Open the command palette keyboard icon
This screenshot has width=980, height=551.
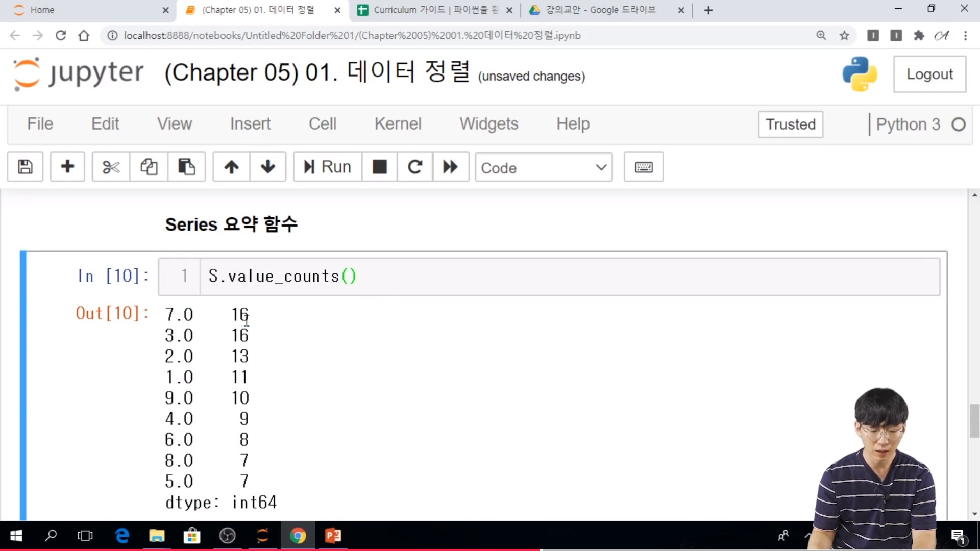[x=643, y=167]
